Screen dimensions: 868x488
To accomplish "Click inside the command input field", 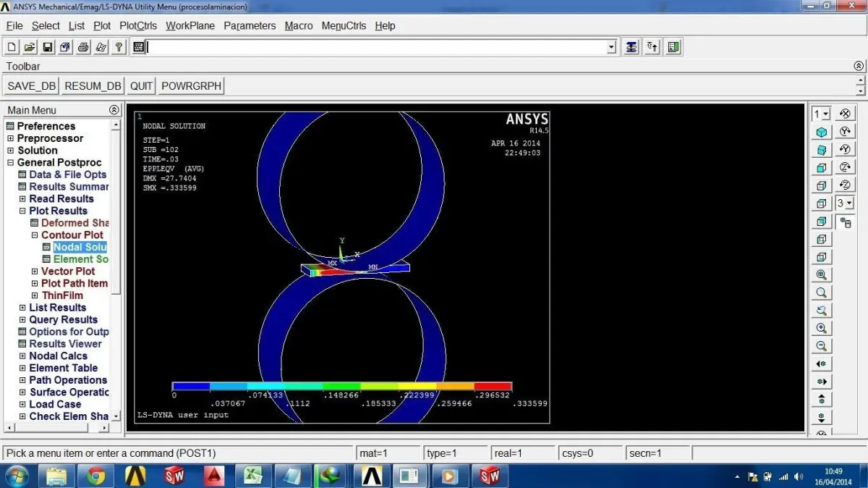I will pyautogui.click(x=376, y=47).
